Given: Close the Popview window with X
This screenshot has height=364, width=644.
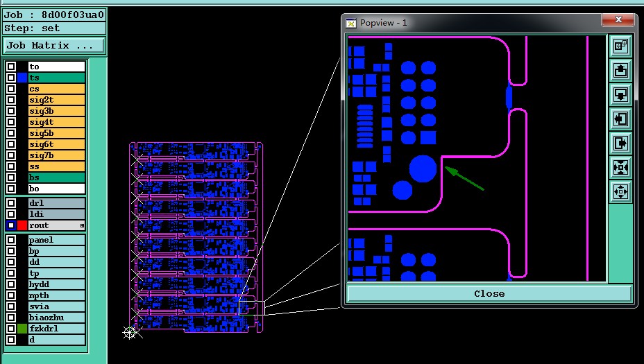Looking at the screenshot, I should point(618,19).
